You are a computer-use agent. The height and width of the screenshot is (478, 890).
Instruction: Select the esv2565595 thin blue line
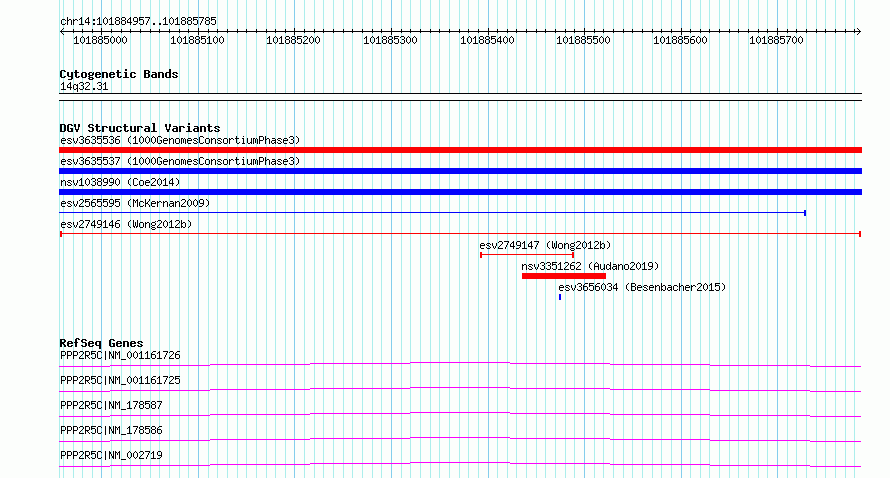pos(433,213)
